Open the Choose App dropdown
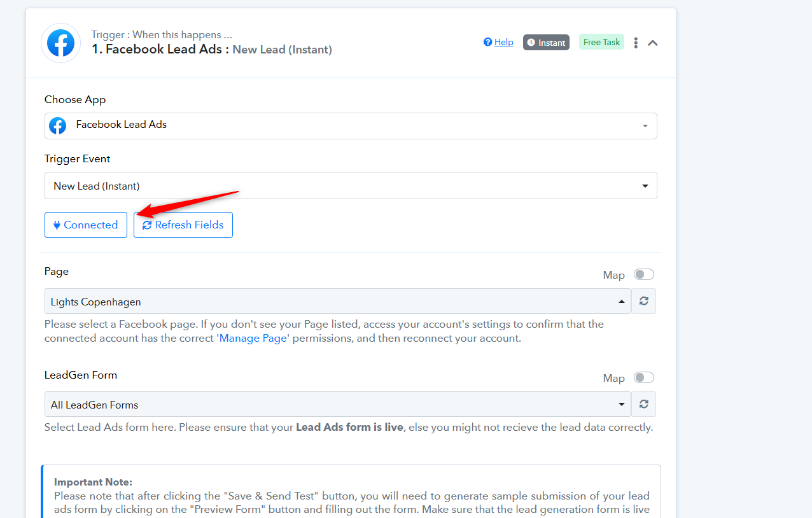The image size is (812, 518). point(351,126)
